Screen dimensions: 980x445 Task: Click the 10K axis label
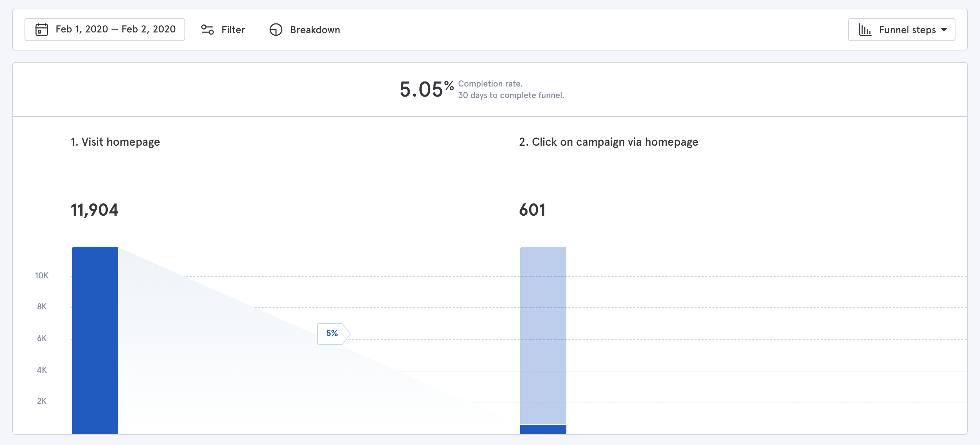pos(41,275)
